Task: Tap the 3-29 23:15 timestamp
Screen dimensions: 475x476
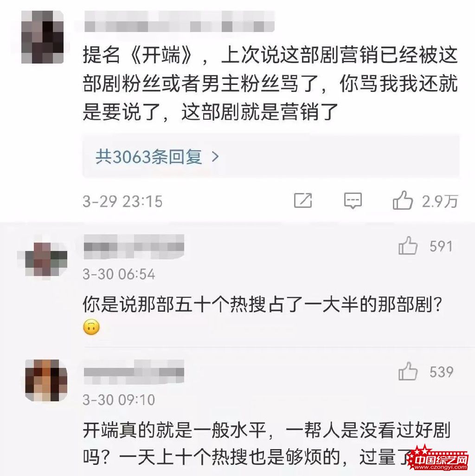Action: (x=122, y=201)
